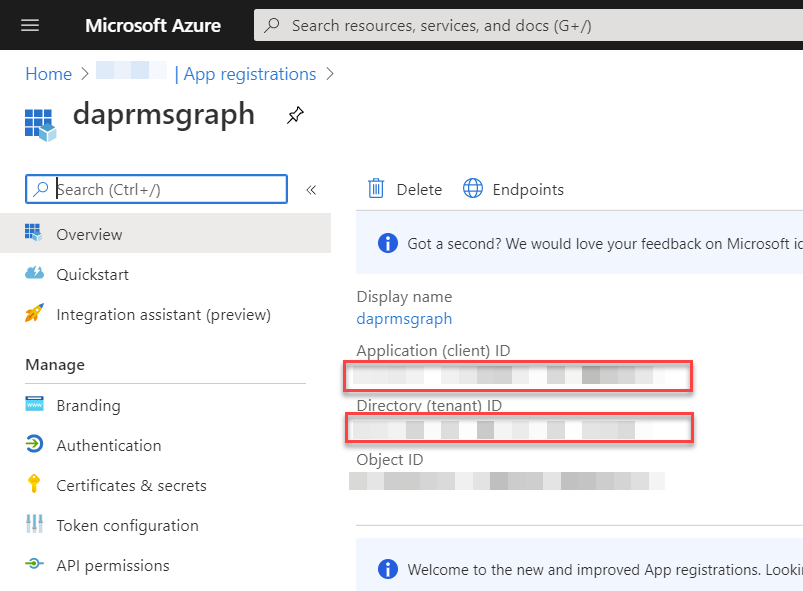Click the magnifier icon in sidebar search
This screenshot has height=591, width=803.
coord(40,189)
